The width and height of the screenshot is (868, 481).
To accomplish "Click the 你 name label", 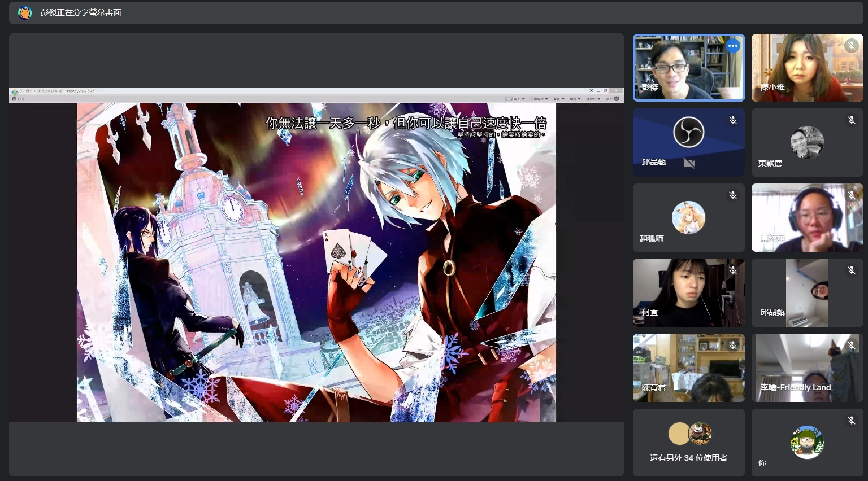I will pyautogui.click(x=762, y=463).
